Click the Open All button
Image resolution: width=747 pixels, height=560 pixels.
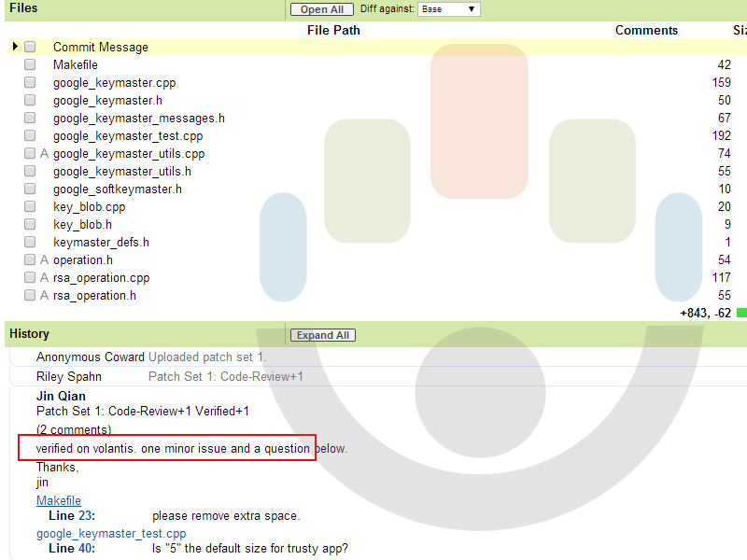tap(322, 9)
